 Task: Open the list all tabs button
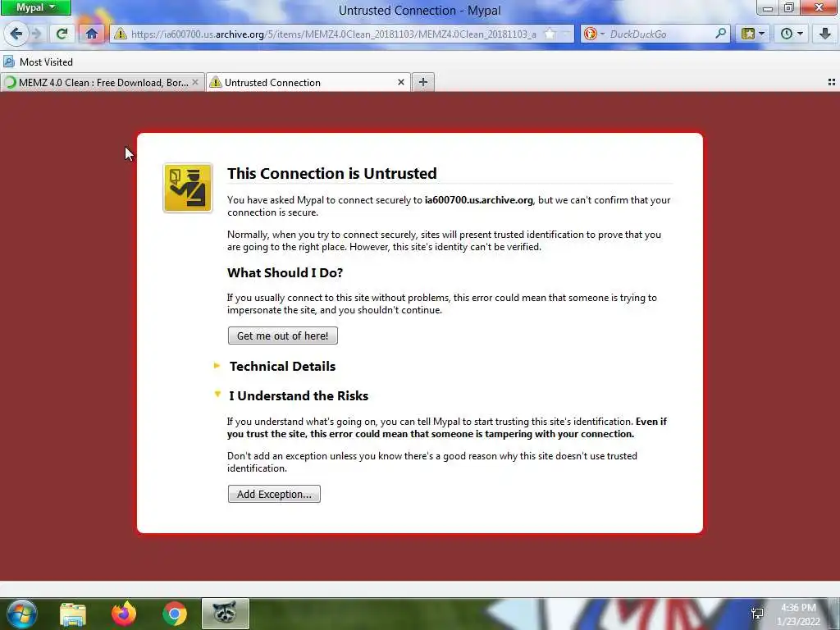(832, 82)
